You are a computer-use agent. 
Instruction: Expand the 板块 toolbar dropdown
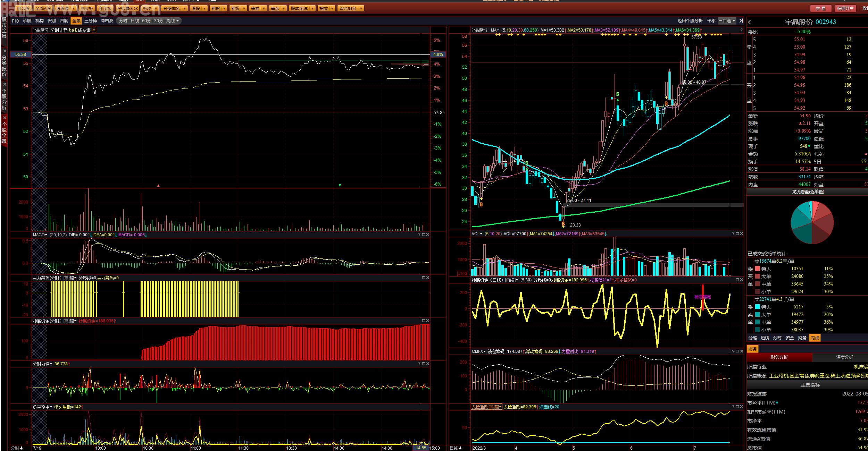[156, 8]
